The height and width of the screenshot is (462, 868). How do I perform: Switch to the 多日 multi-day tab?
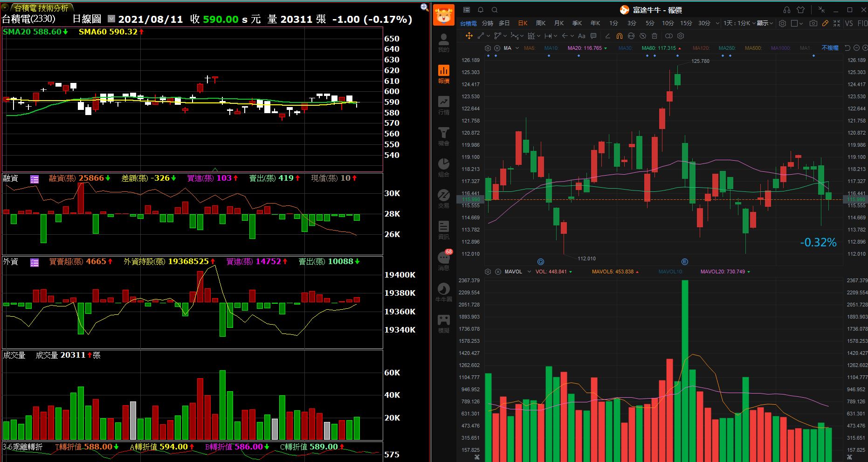504,23
